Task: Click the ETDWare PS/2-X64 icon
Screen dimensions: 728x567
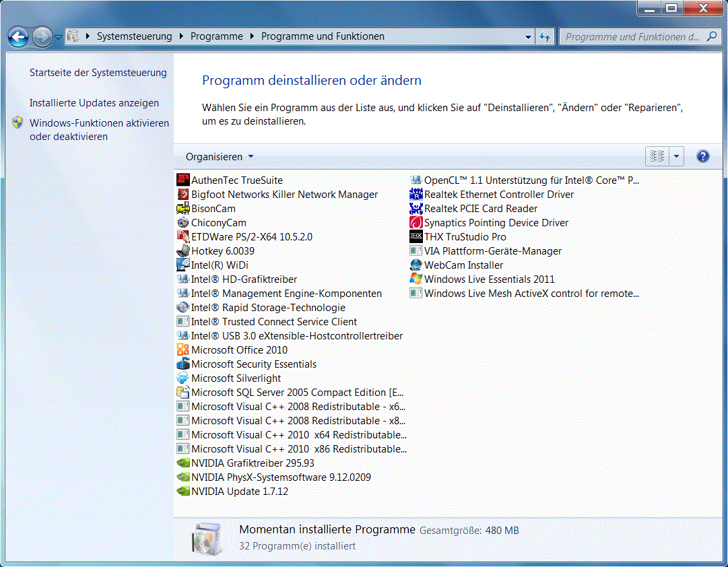Action: point(183,237)
